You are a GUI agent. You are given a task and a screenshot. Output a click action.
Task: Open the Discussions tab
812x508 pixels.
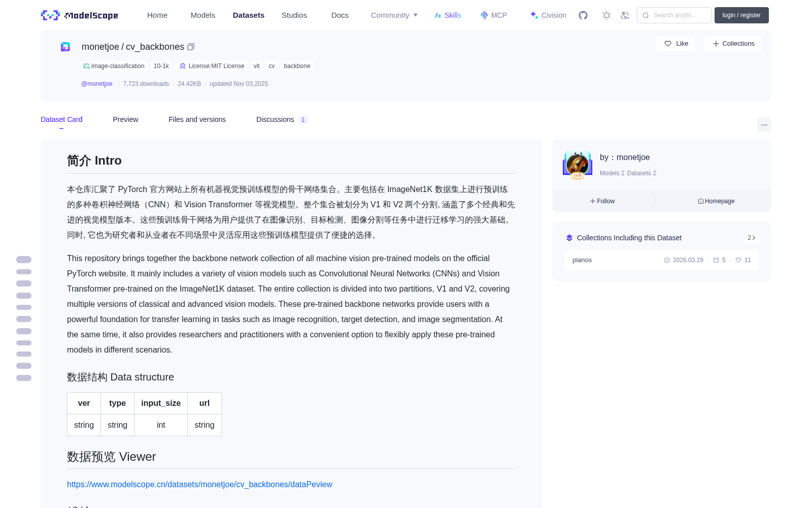282,119
